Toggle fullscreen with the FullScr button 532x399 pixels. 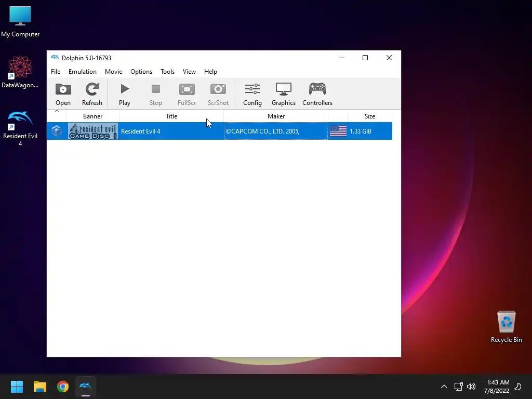[x=187, y=94]
